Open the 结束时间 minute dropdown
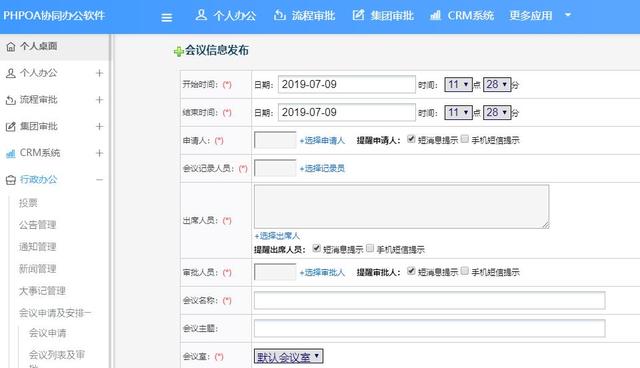640x368 pixels. click(x=497, y=112)
